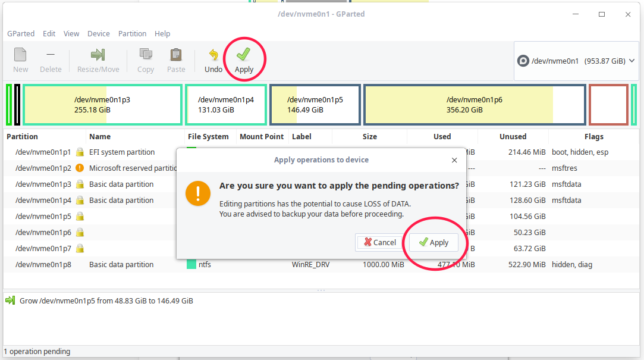Open the Device menu

[99, 34]
